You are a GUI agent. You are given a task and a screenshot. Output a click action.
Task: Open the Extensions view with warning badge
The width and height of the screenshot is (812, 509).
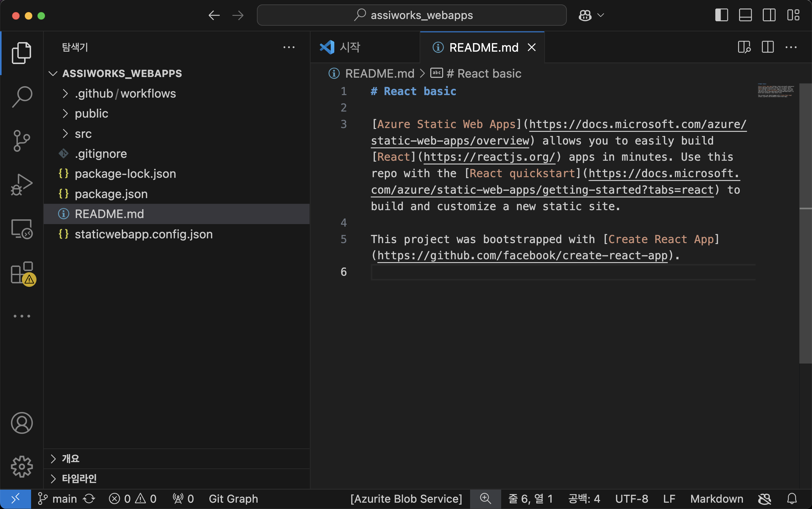pyautogui.click(x=22, y=273)
